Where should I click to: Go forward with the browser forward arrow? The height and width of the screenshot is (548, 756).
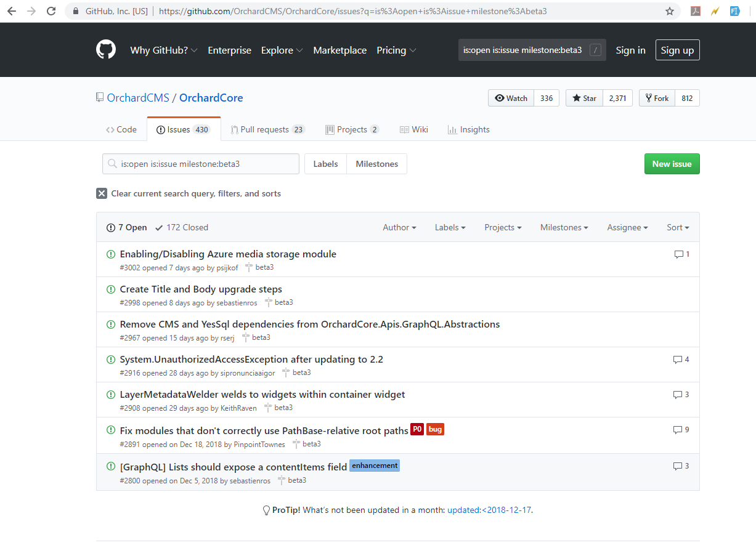click(31, 11)
